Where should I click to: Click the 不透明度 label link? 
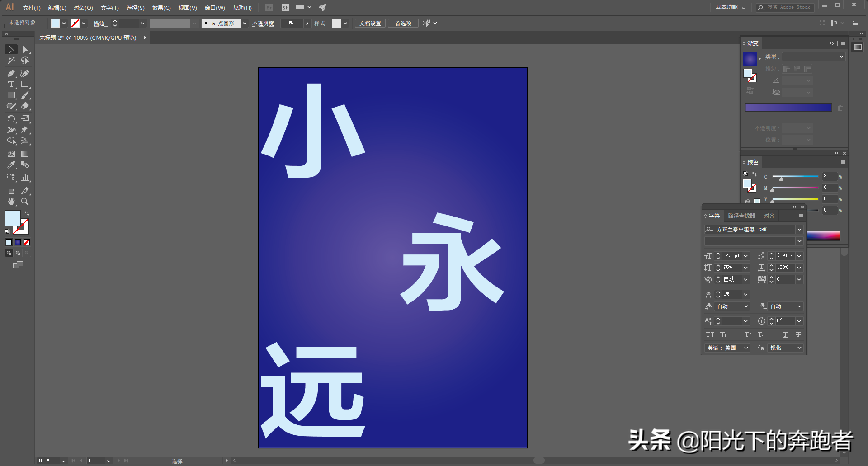click(264, 24)
